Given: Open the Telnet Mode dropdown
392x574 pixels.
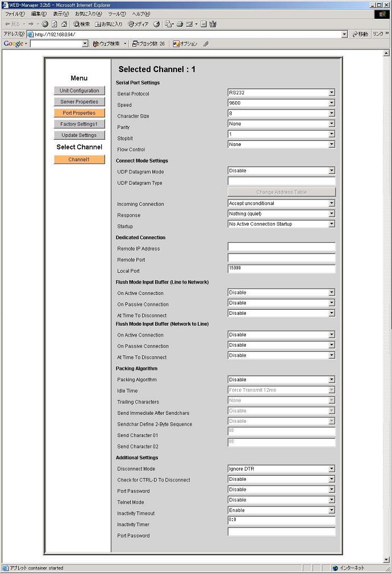Looking at the screenshot, I should click(x=281, y=500).
